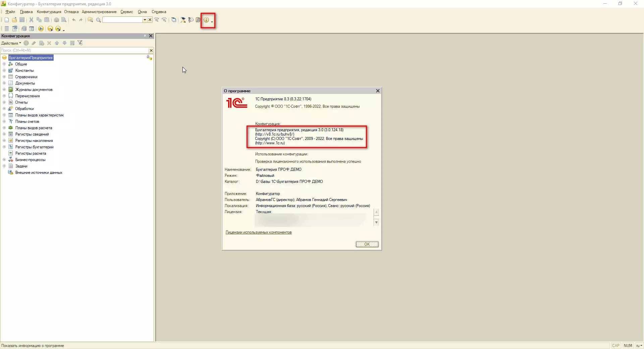Select Планы счетов tree item
This screenshot has height=349, width=644.
click(x=27, y=121)
